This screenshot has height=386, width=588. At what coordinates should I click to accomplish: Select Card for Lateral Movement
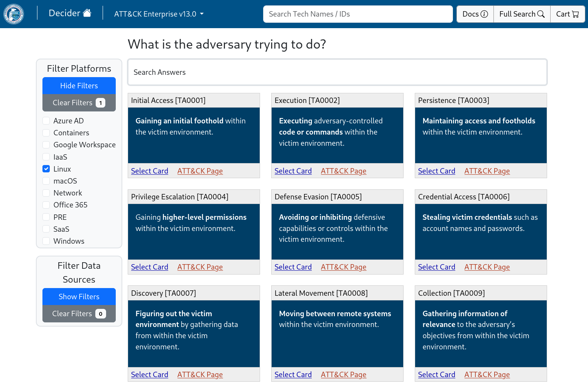pos(293,375)
